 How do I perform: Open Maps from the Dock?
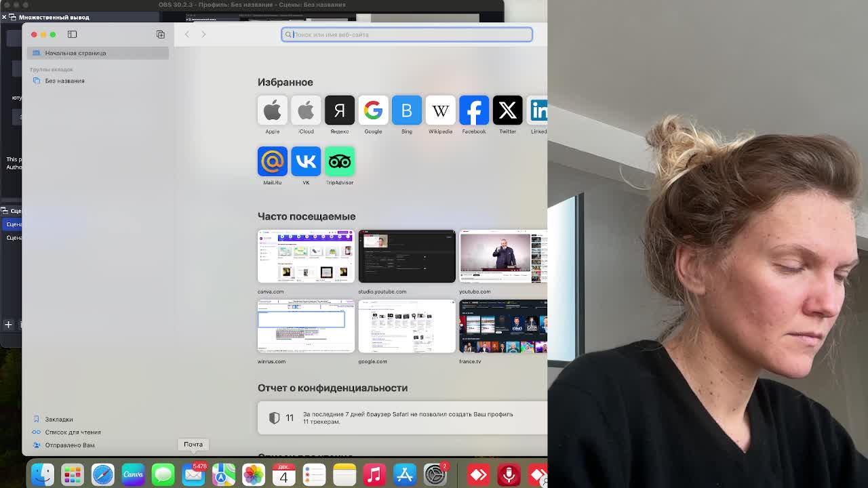[x=223, y=474]
